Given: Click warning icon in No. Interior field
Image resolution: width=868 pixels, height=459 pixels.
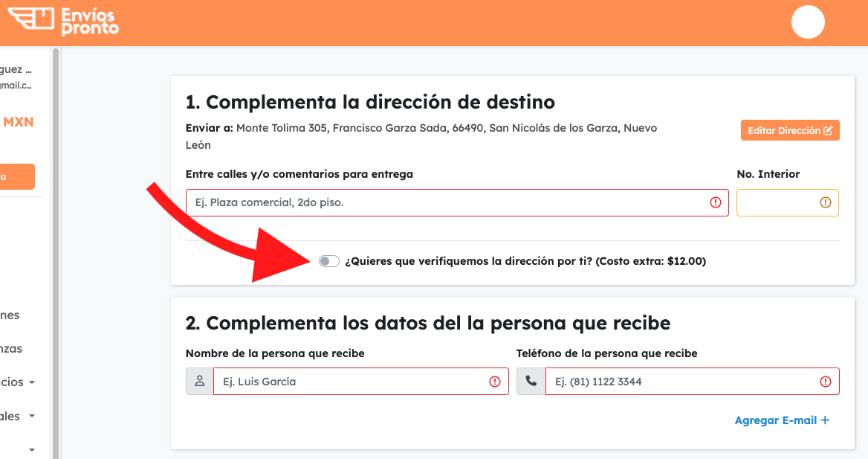Looking at the screenshot, I should (825, 202).
